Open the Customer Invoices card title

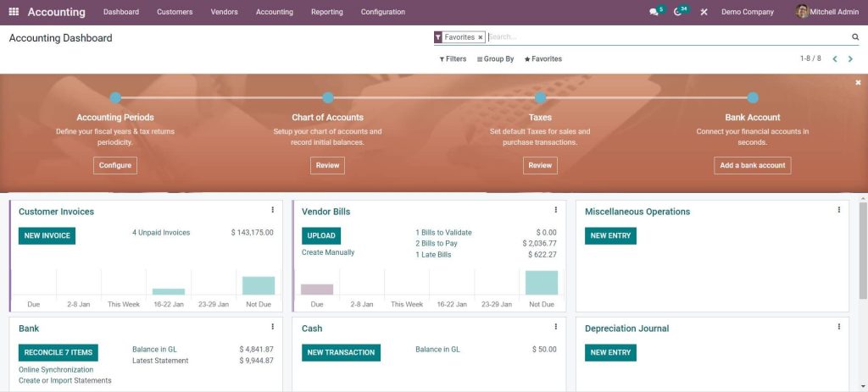point(57,212)
